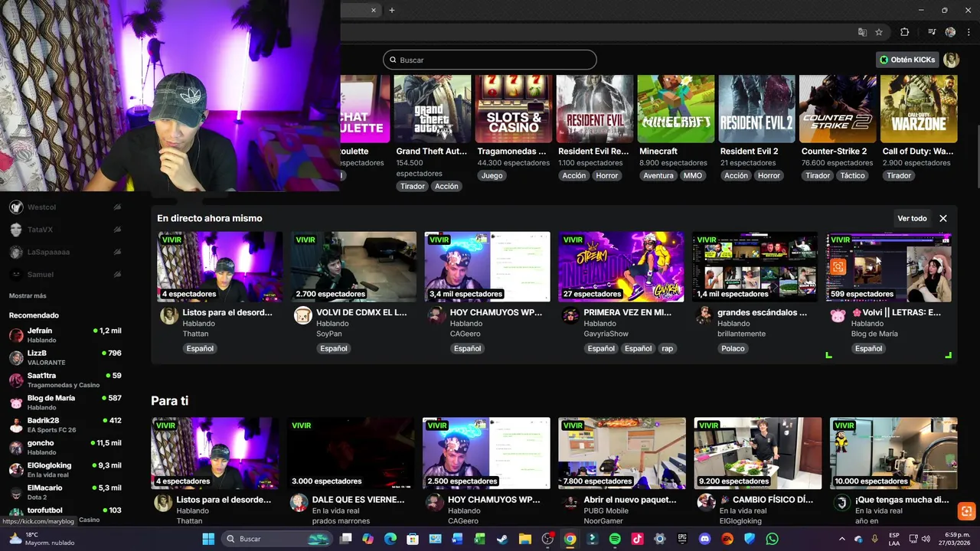Viewport: 980px width, 551px height.
Task: Open 'PRIMERA VEZ EN MI...' stream thumbnail
Action: tap(621, 266)
